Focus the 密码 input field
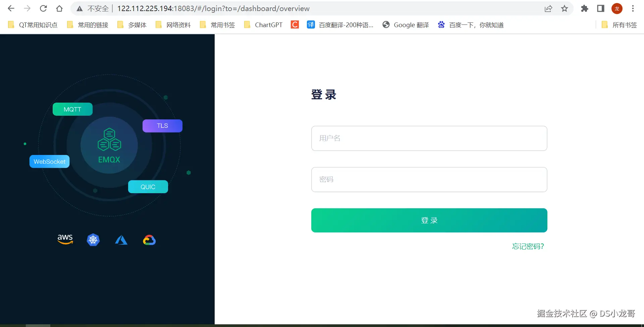Screen dimensions: 644x327 pyautogui.click(x=429, y=179)
